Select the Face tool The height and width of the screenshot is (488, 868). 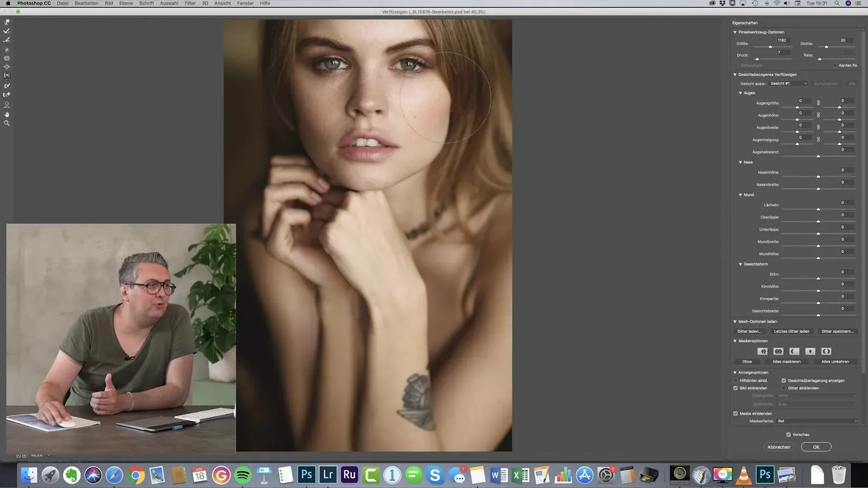tap(7, 104)
